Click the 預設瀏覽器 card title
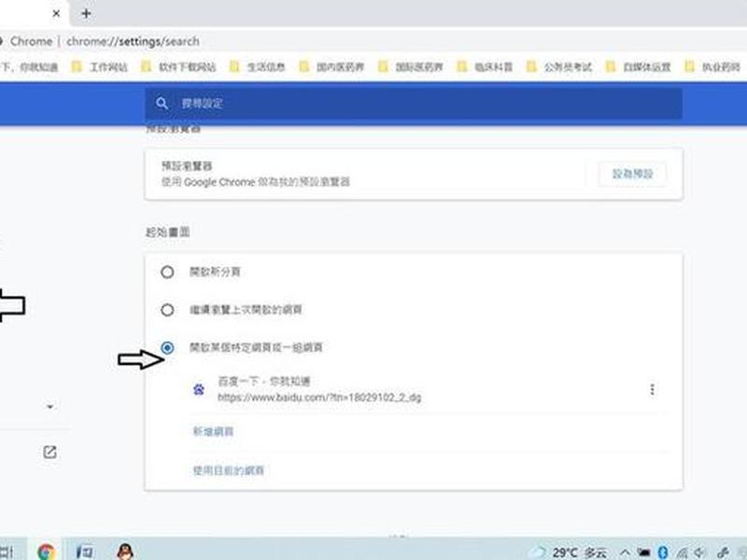747x560 pixels. pos(187,166)
